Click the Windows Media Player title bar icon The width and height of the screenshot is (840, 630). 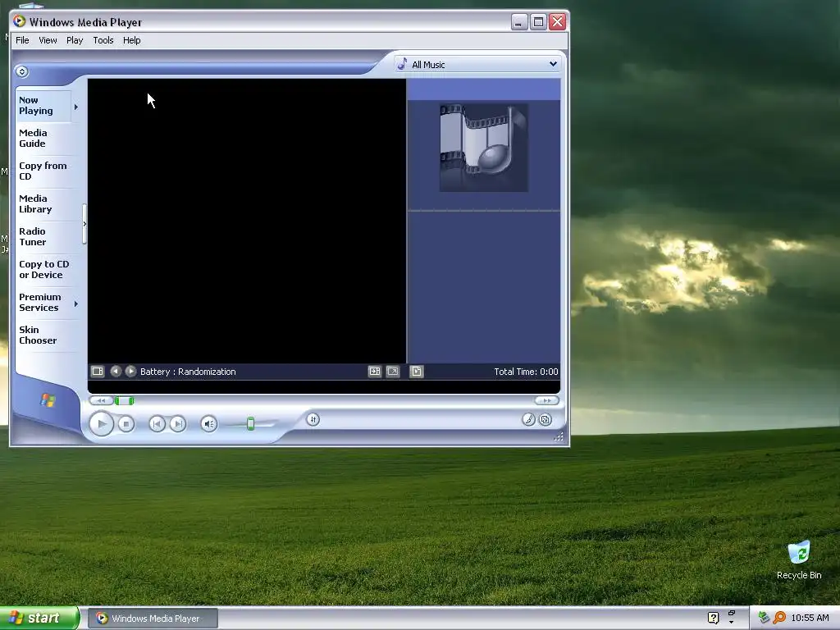(20, 21)
